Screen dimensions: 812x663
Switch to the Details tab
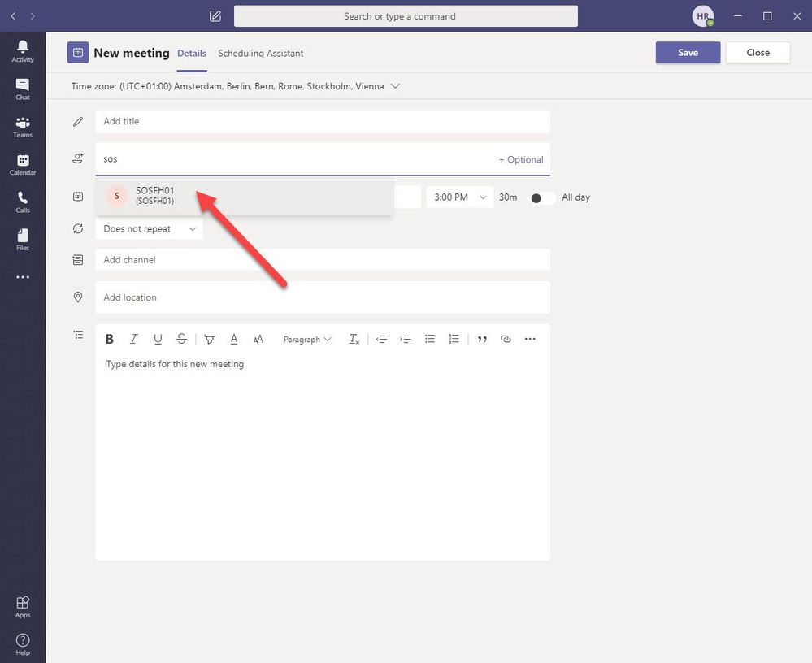click(x=192, y=54)
